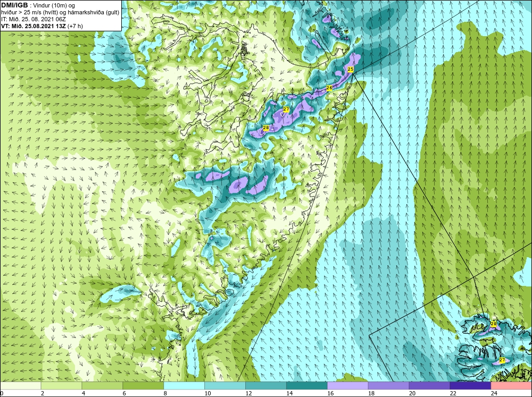Image resolution: width=532 pixels, height=397 pixels.
Task: Click the yellow gust label 27 over Iceland
Action: 502,360
